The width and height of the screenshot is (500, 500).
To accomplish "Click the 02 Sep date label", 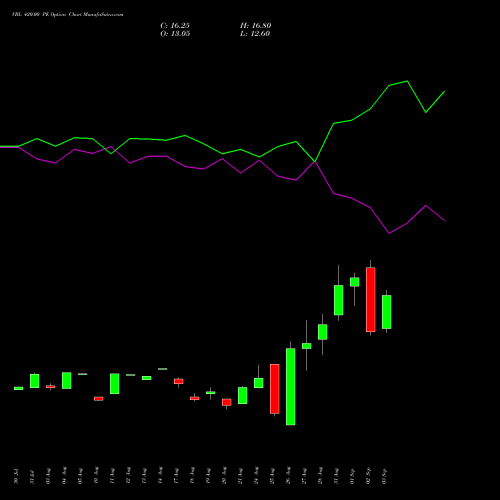I will pos(368,476).
